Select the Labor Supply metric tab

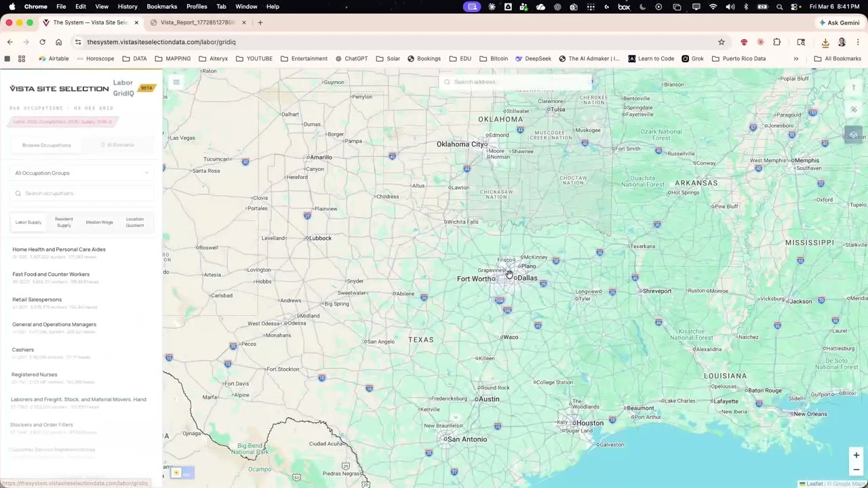coord(28,222)
